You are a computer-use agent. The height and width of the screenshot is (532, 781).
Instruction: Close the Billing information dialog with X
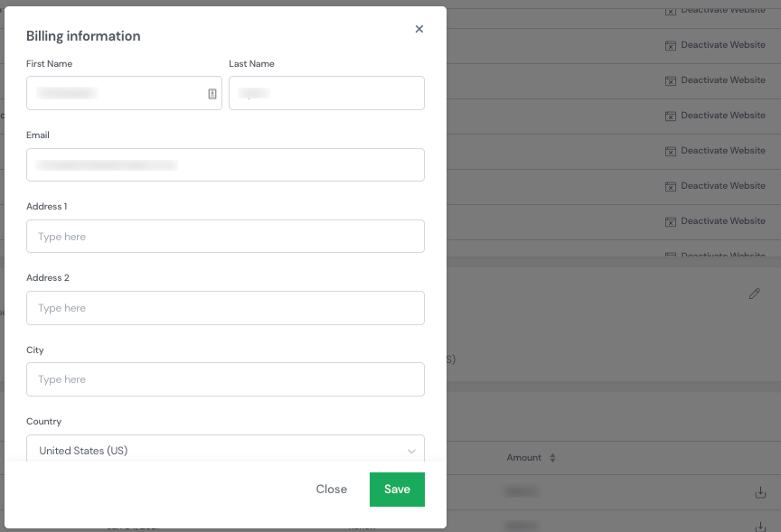(x=419, y=29)
